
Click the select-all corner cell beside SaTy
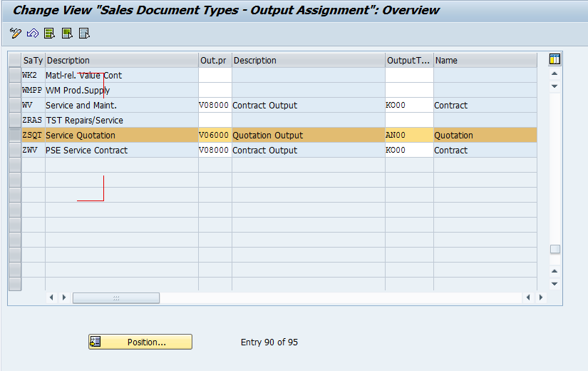pyautogui.click(x=15, y=60)
